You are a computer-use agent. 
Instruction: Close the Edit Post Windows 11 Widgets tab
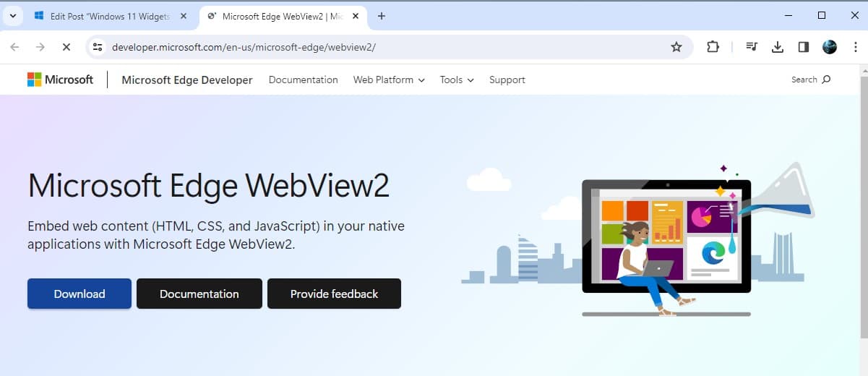click(184, 16)
